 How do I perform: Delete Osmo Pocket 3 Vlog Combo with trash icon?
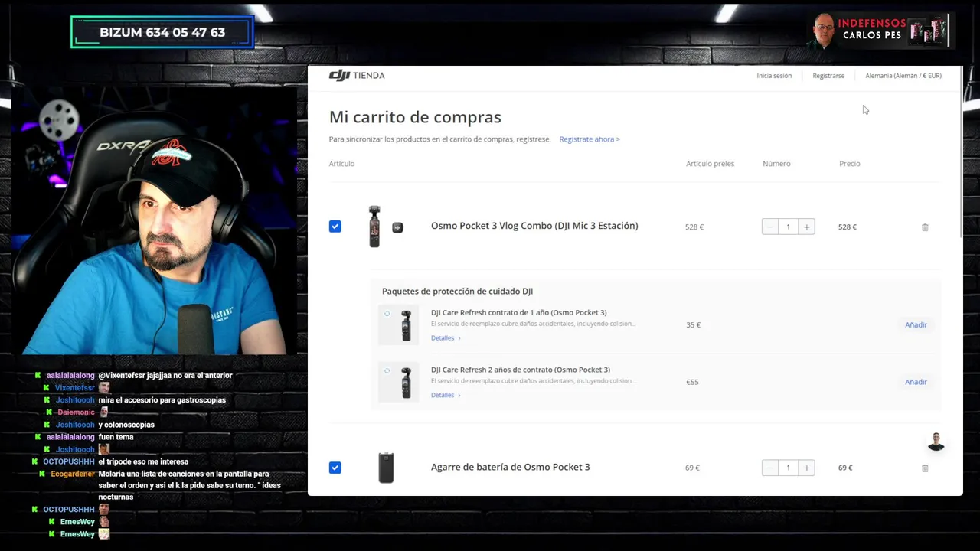925,227
